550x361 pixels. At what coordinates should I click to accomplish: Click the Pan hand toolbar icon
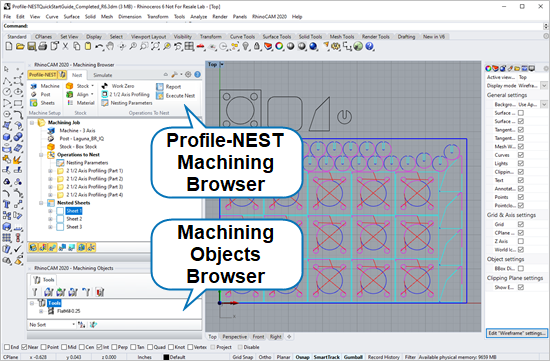(110, 46)
